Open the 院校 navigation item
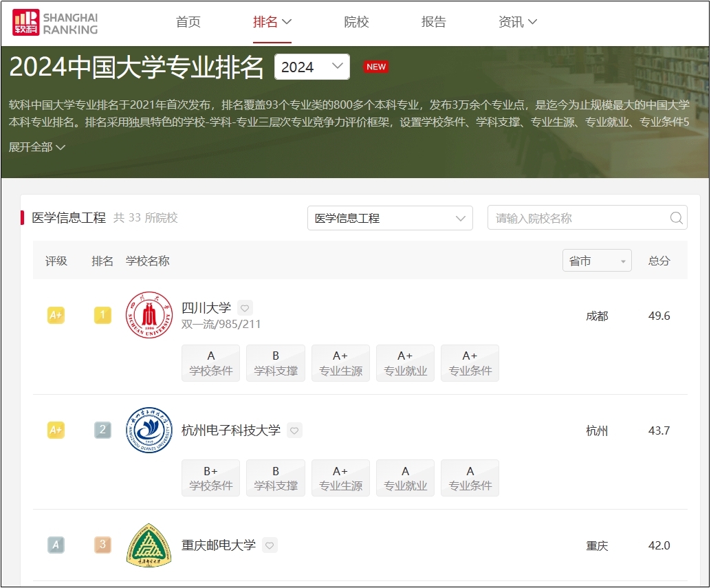Image resolution: width=711 pixels, height=588 pixels. coord(356,22)
